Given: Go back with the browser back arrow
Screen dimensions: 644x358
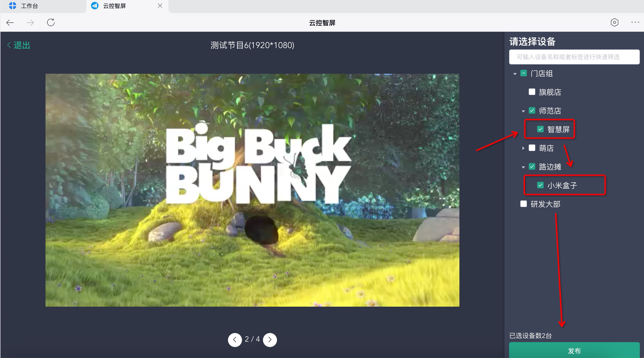Looking at the screenshot, I should (x=10, y=22).
